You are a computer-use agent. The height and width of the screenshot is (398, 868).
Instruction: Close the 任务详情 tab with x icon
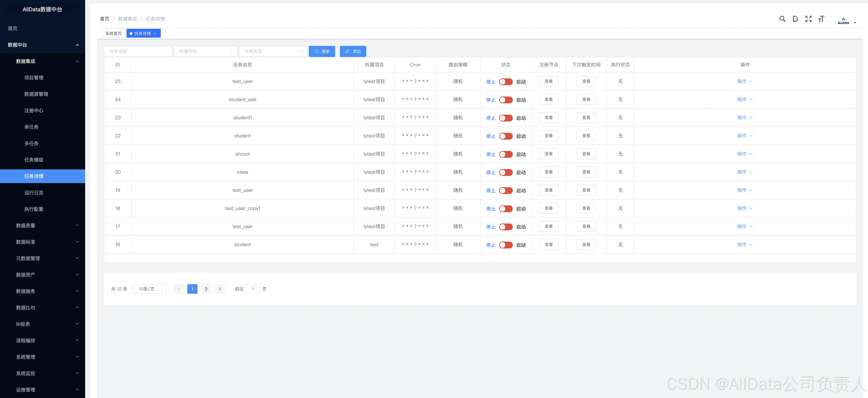(x=155, y=34)
